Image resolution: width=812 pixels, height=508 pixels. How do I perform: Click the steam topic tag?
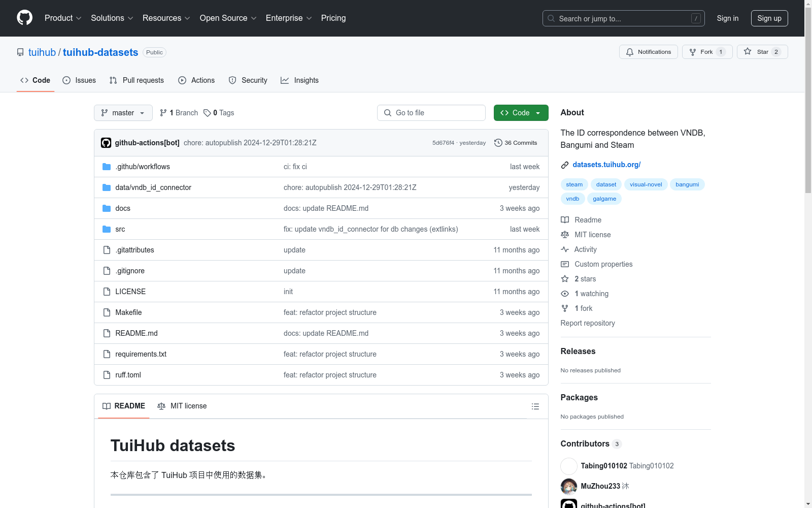[574, 184]
